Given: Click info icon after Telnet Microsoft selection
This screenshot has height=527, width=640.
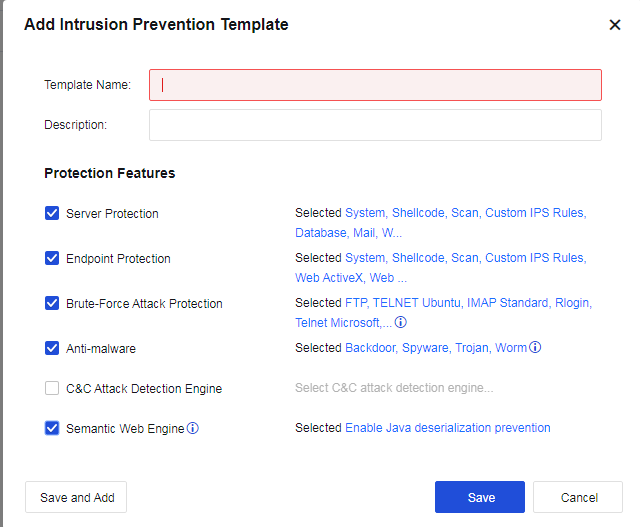Looking at the screenshot, I should tap(401, 323).
